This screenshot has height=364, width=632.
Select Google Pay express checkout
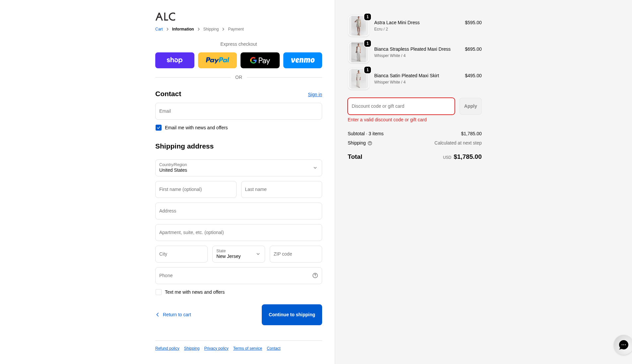[260, 60]
